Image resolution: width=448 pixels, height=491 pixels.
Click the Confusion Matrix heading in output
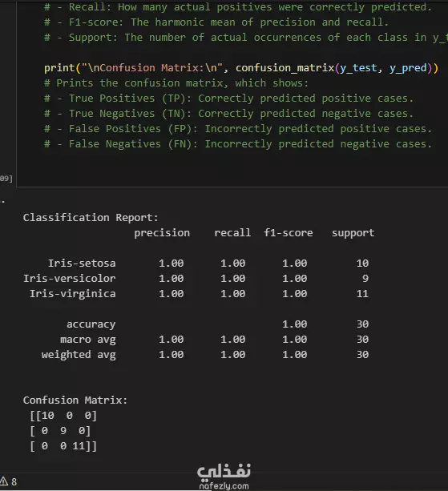[75, 400]
